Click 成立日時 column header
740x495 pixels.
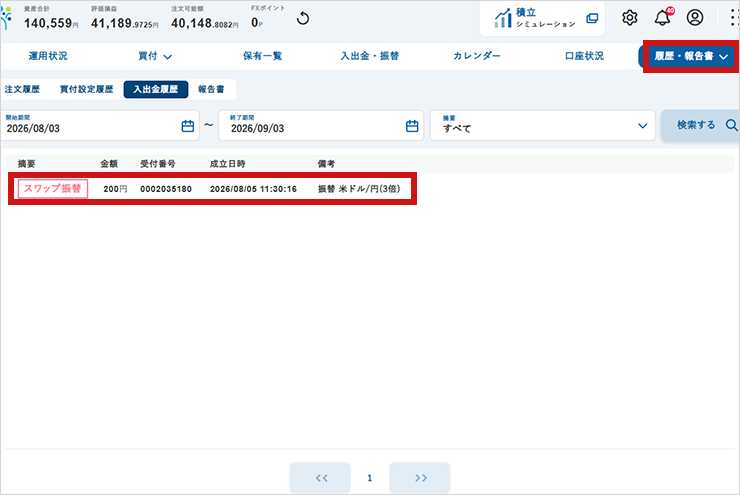click(x=227, y=164)
